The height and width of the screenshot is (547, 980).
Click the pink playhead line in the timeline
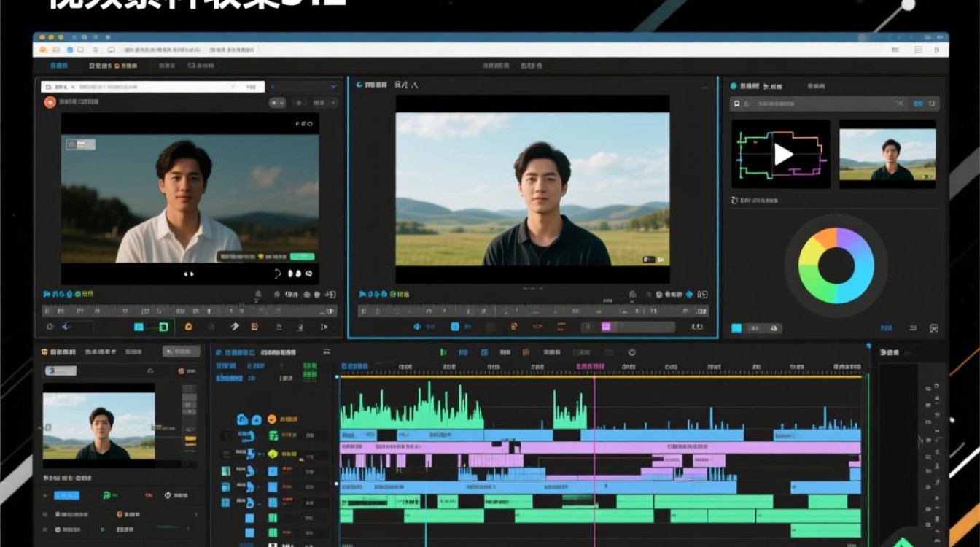[x=594, y=459]
